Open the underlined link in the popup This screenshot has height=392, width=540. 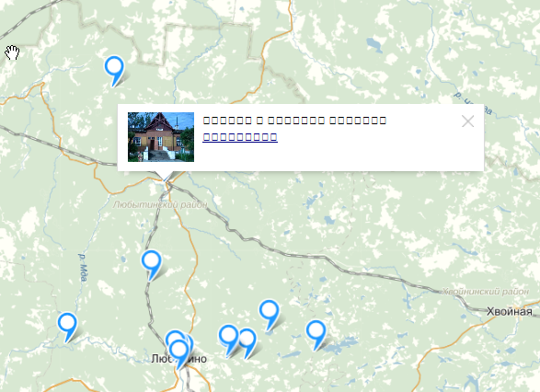240,137
